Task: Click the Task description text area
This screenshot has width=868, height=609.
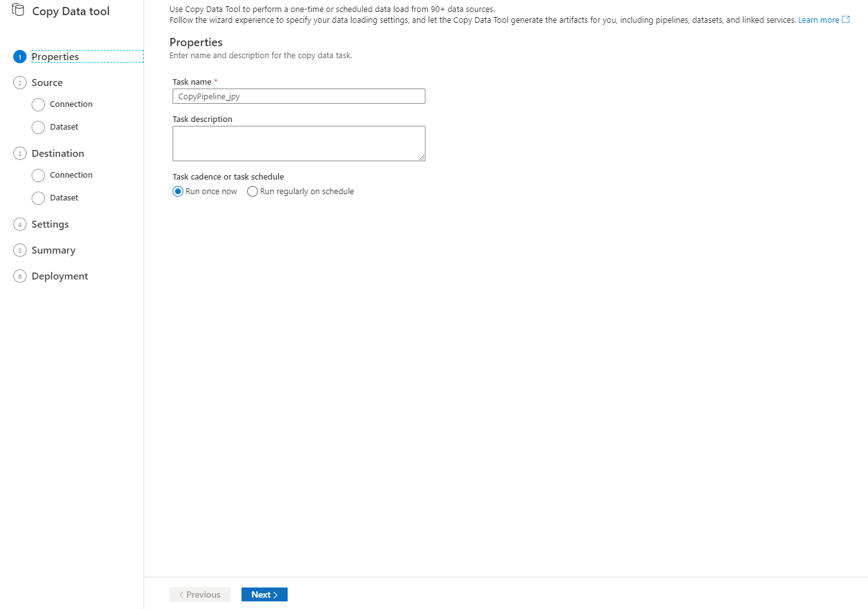Action: pyautogui.click(x=298, y=144)
